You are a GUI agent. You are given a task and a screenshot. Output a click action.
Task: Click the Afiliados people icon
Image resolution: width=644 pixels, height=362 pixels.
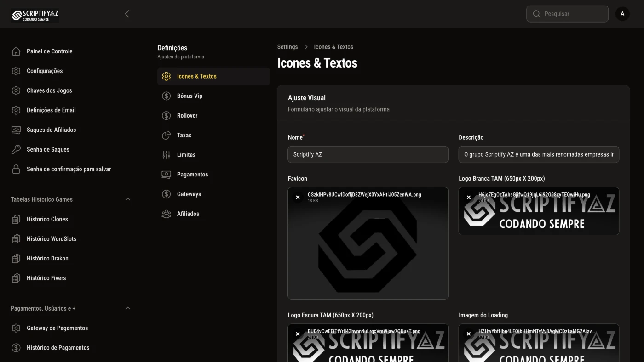pyautogui.click(x=167, y=214)
